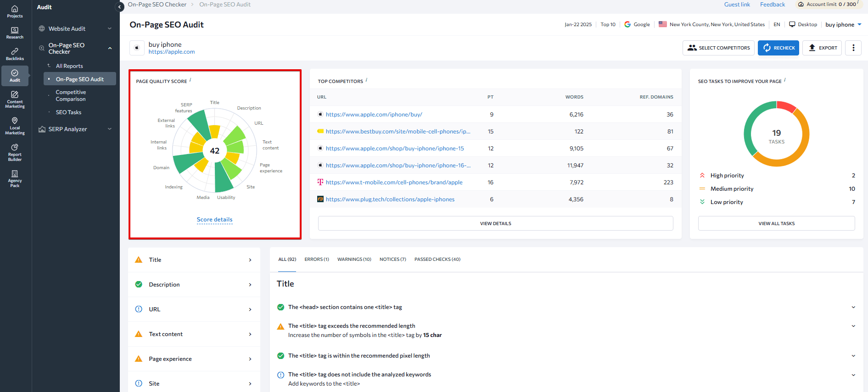Screen dimensions: 868x392
Task: Switch to the WARNINGS (10) tab
Action: click(354, 259)
